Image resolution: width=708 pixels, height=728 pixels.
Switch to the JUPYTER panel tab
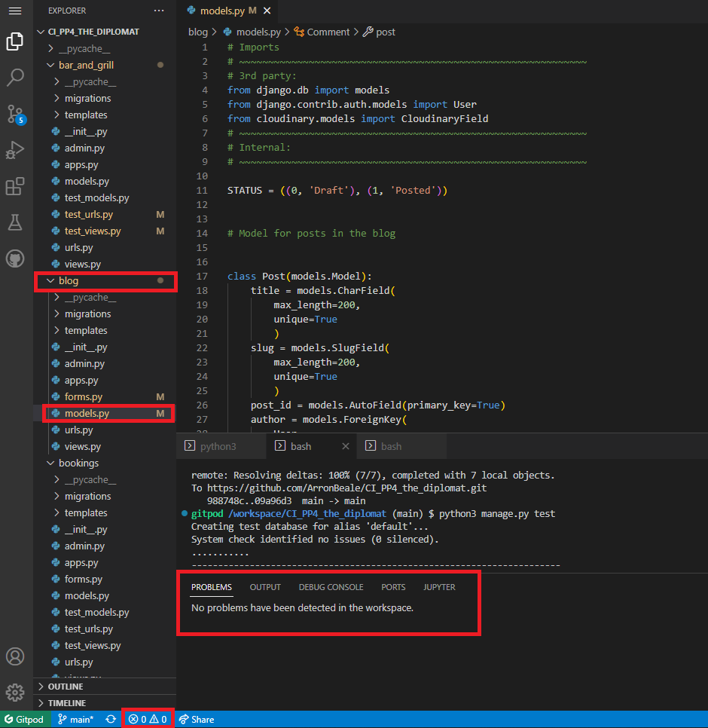(x=439, y=587)
